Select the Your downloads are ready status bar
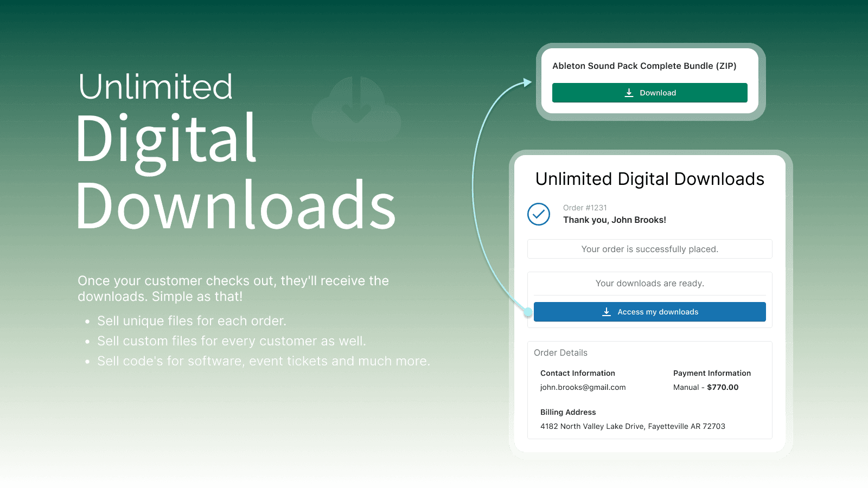The width and height of the screenshot is (868, 488). [x=649, y=283]
